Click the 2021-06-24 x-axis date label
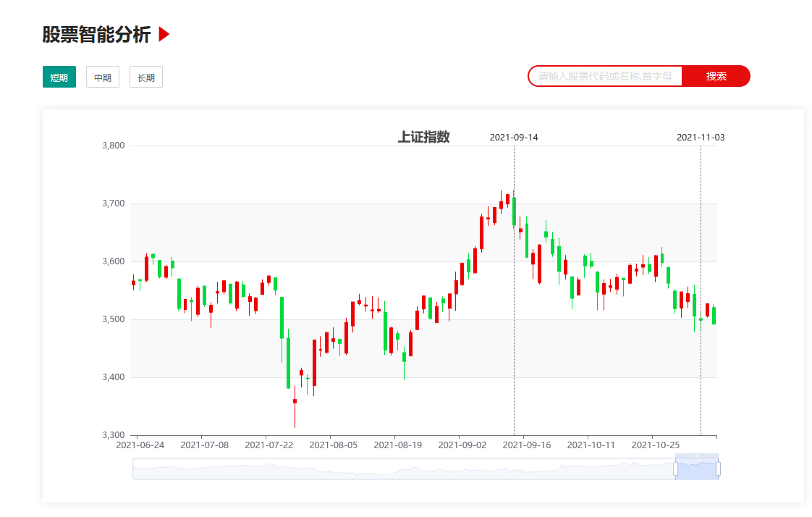The width and height of the screenshot is (812, 517). click(140, 445)
